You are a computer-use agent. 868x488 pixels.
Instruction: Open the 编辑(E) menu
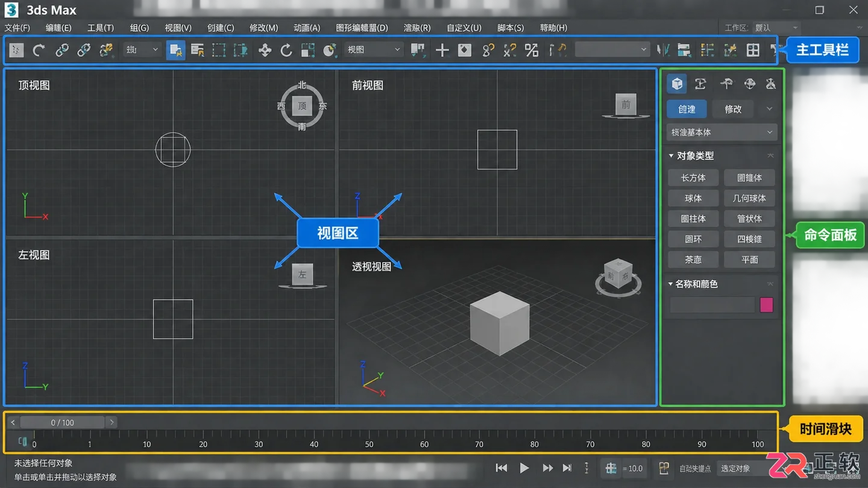(58, 28)
